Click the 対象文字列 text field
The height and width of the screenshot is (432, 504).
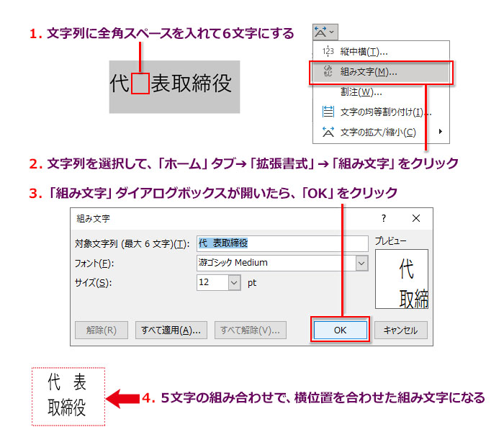pyautogui.click(x=282, y=243)
